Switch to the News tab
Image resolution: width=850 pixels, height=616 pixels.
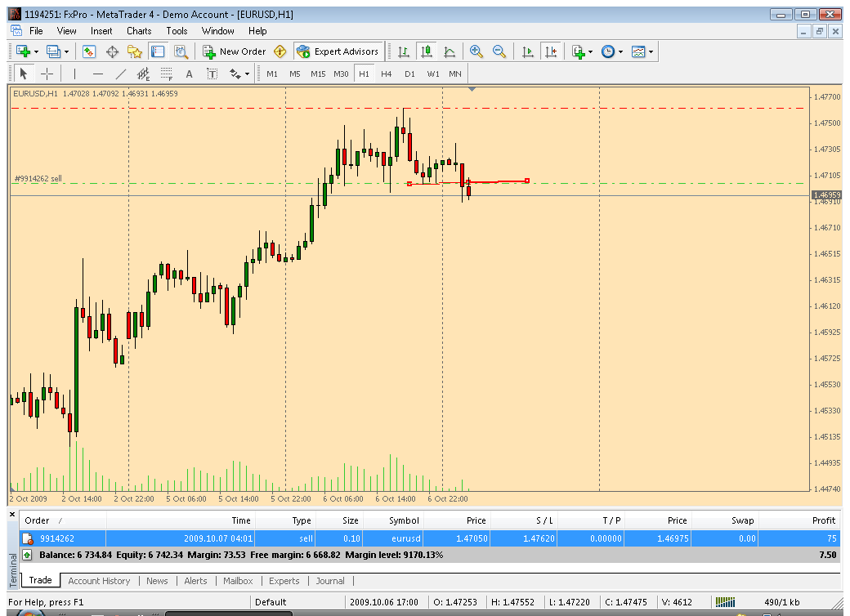click(157, 581)
